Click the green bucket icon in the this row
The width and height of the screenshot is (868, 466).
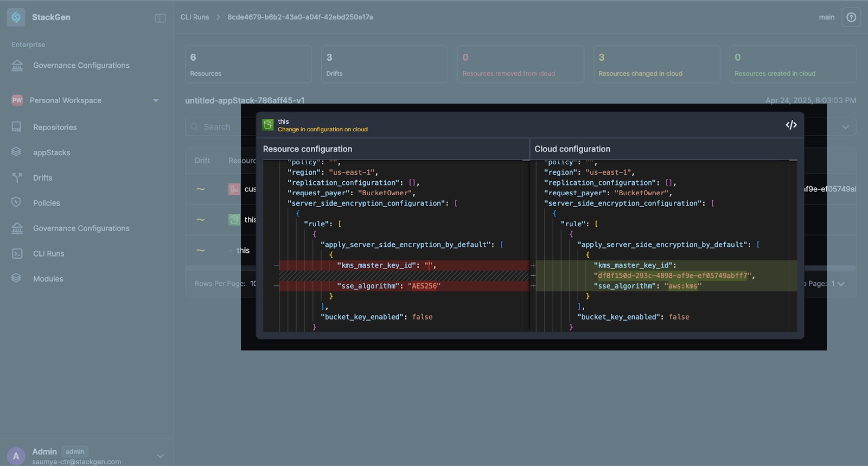click(x=234, y=220)
